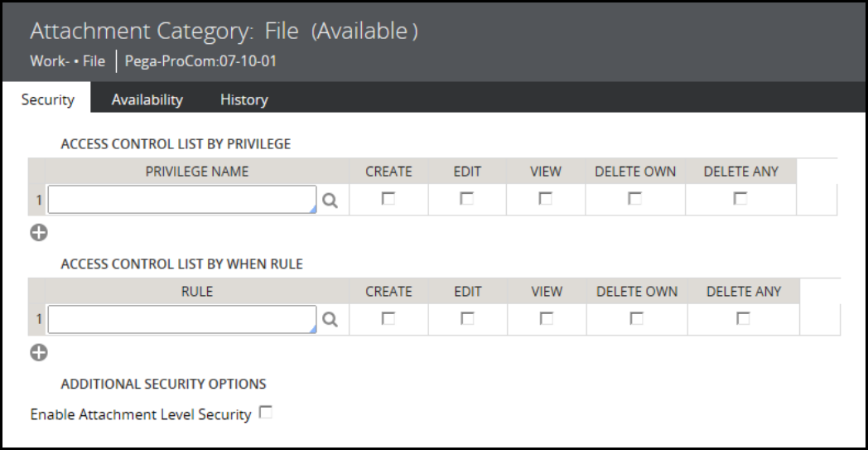Screen dimensions: 868x450
Task: Check Edit in the privilege list row
Action: (467, 199)
